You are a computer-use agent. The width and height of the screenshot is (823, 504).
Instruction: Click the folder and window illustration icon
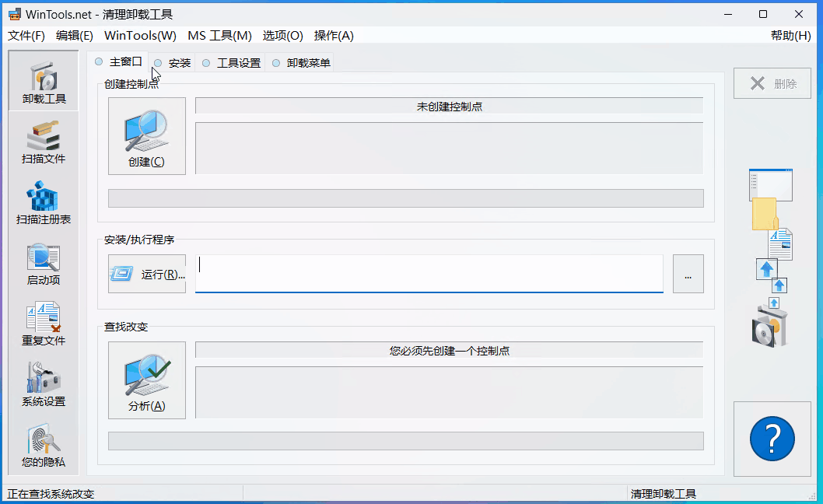tap(771, 199)
